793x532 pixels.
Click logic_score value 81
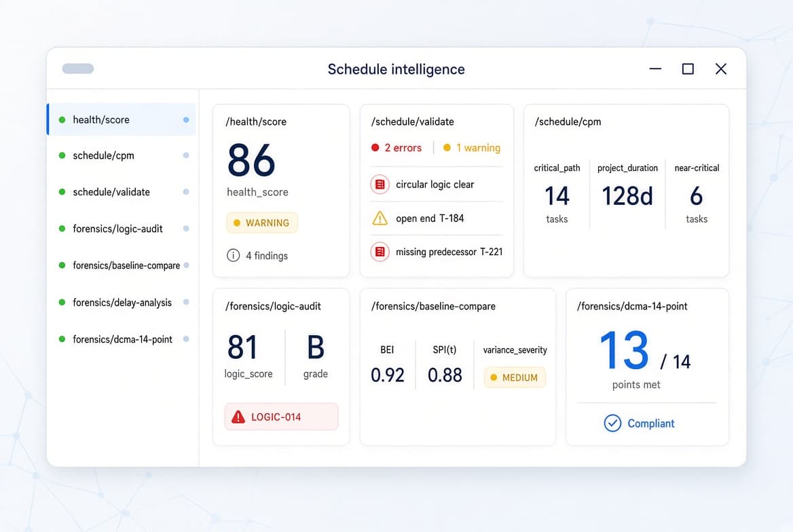[x=242, y=347]
